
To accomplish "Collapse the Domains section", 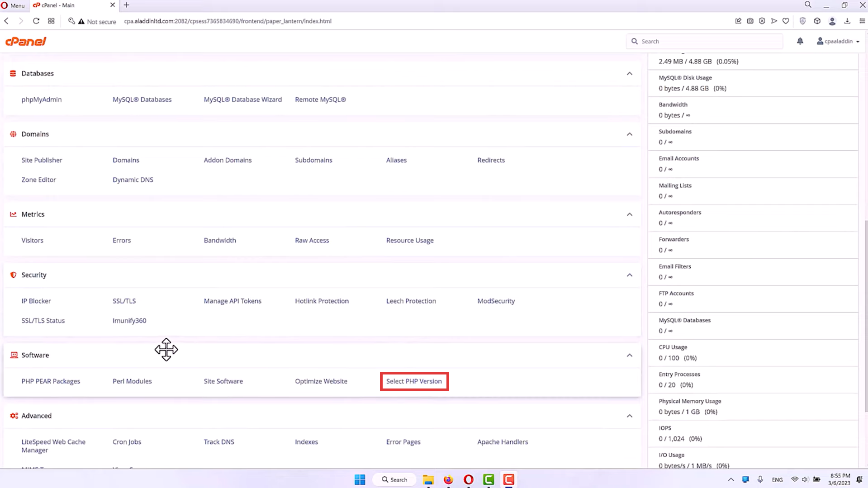I will point(629,134).
